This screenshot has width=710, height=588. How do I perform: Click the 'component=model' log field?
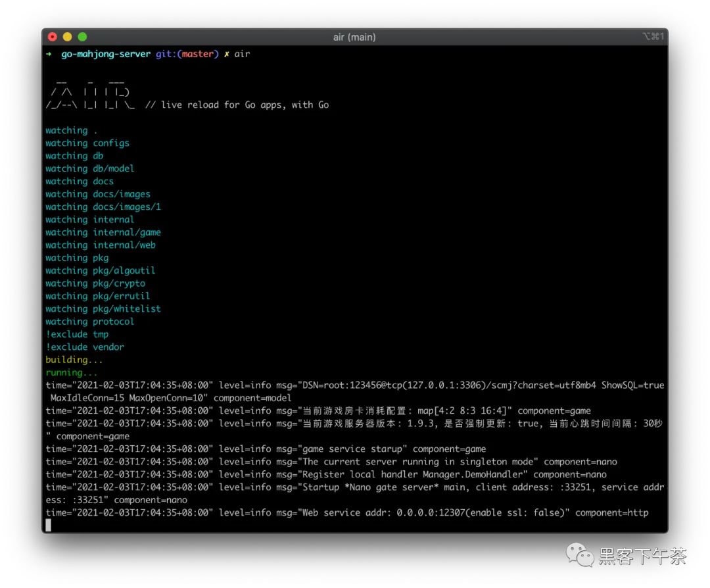(252, 398)
